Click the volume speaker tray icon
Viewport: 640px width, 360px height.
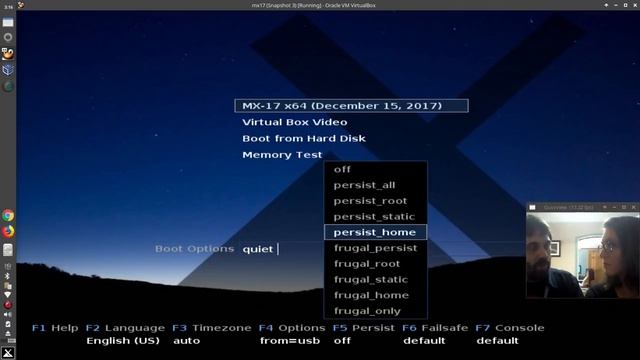click(7, 314)
